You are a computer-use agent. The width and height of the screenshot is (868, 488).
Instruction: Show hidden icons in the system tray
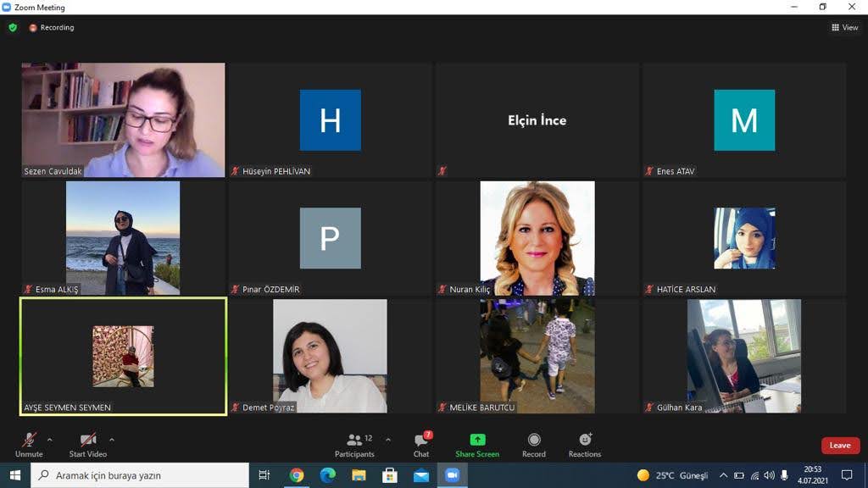pyautogui.click(x=723, y=475)
